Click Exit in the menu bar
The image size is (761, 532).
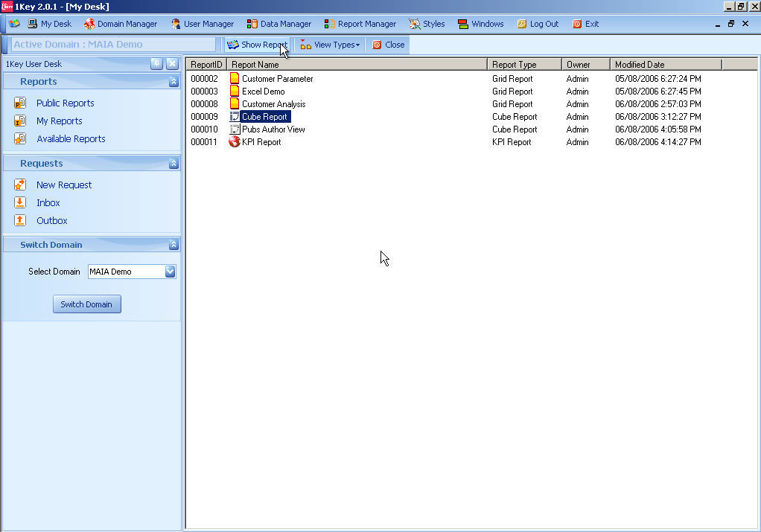[586, 24]
